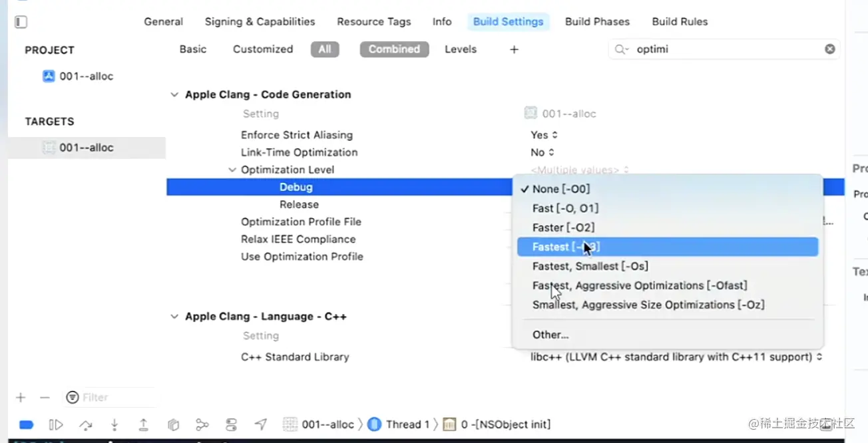Collapse Apple Clang - Code Generation section
Image resolution: width=868 pixels, height=443 pixels.
pos(174,94)
